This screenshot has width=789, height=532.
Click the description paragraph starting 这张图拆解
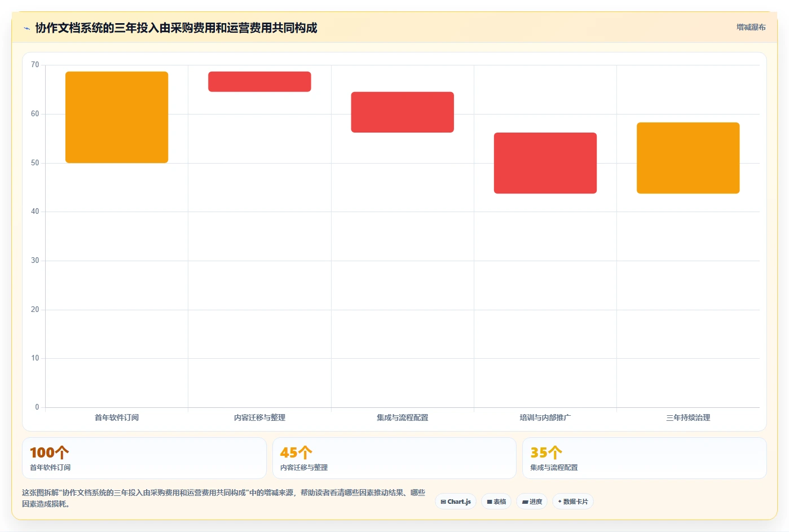click(224, 498)
